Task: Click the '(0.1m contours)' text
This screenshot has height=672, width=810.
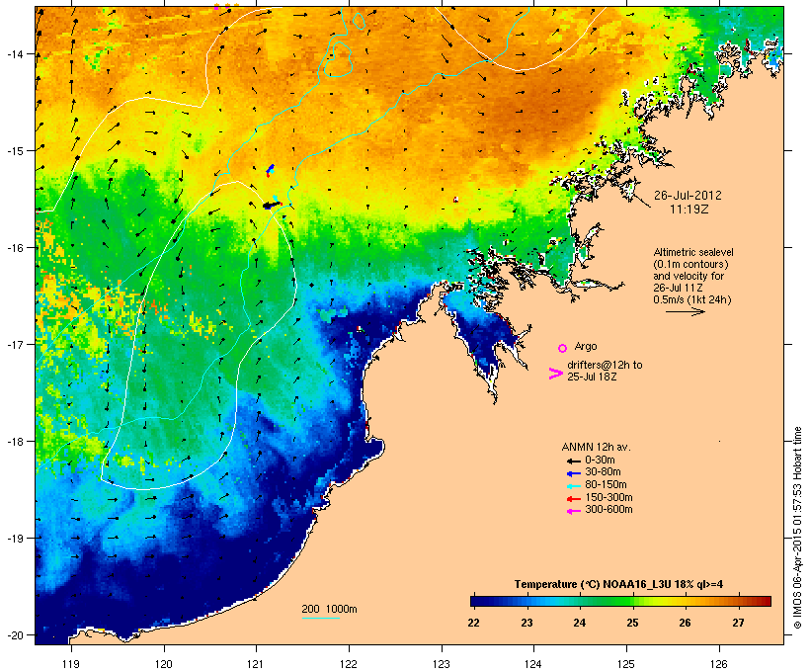Action: click(690, 264)
